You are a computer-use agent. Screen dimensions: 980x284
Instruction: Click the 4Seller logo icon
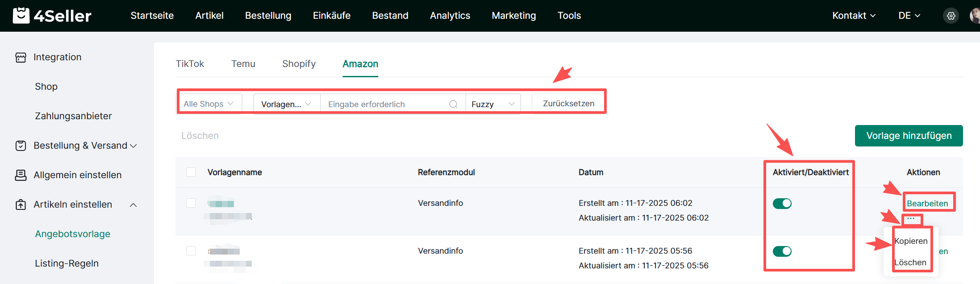click(21, 16)
